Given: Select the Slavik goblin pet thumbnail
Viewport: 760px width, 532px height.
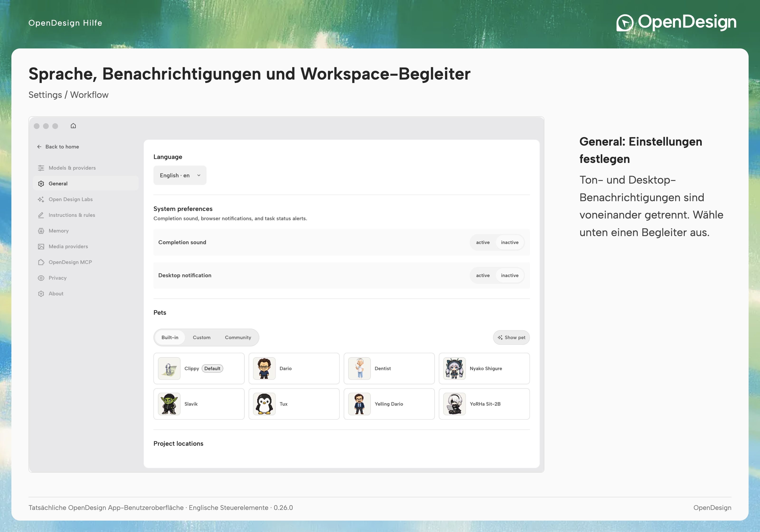Looking at the screenshot, I should (169, 404).
